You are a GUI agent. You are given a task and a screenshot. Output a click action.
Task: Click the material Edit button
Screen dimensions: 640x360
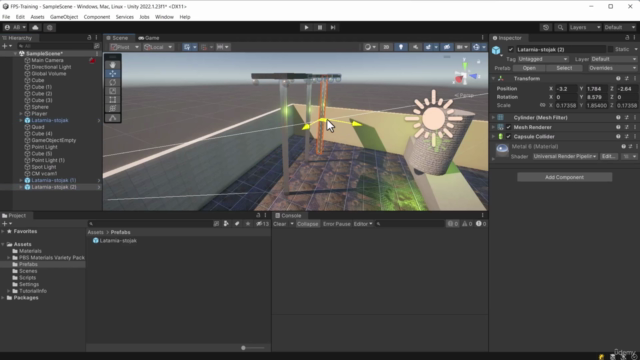[609, 156]
